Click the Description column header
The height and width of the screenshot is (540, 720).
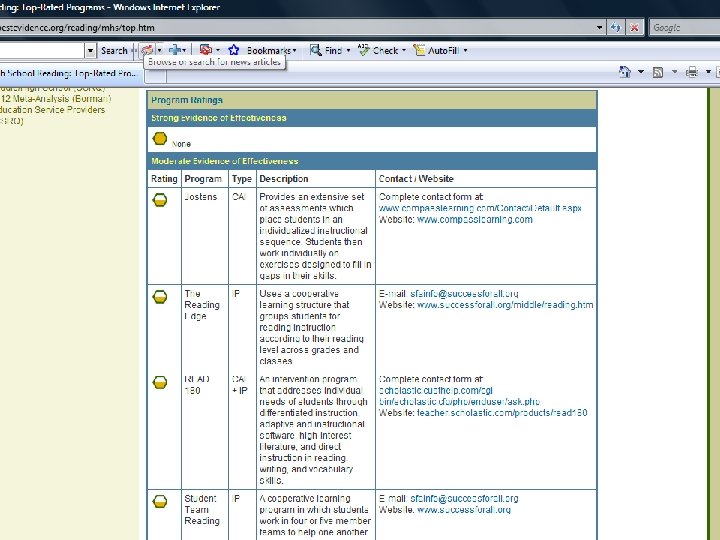(284, 179)
